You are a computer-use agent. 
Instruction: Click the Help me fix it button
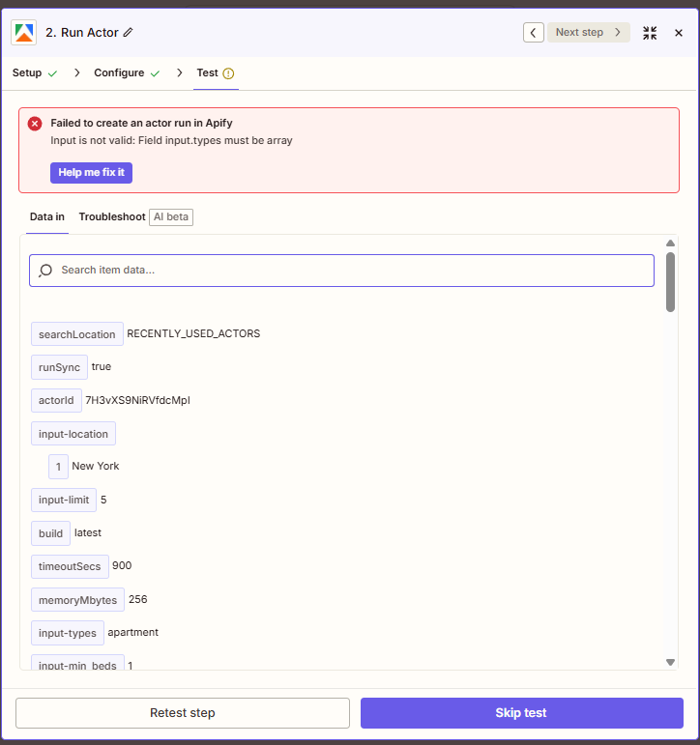click(x=91, y=173)
